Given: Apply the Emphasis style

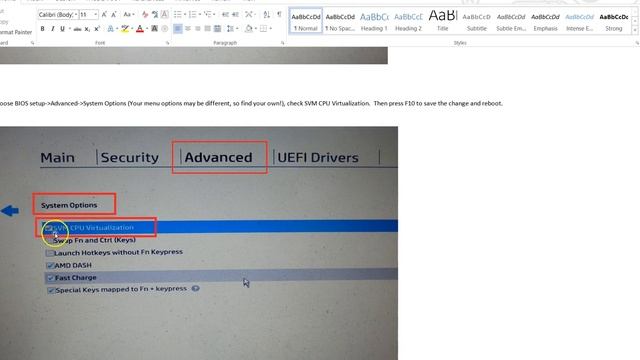Looking at the screenshot, I should click(545, 21).
